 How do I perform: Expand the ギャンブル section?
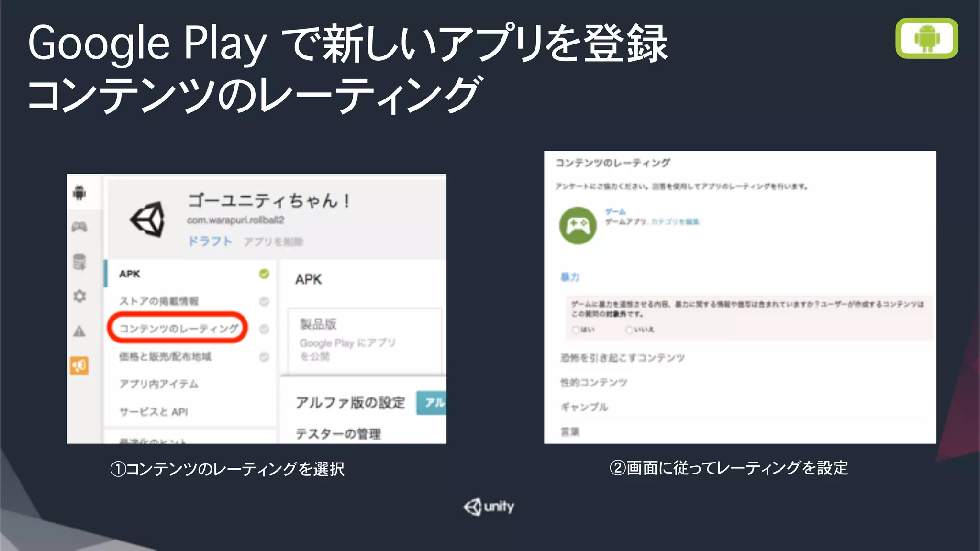(584, 407)
